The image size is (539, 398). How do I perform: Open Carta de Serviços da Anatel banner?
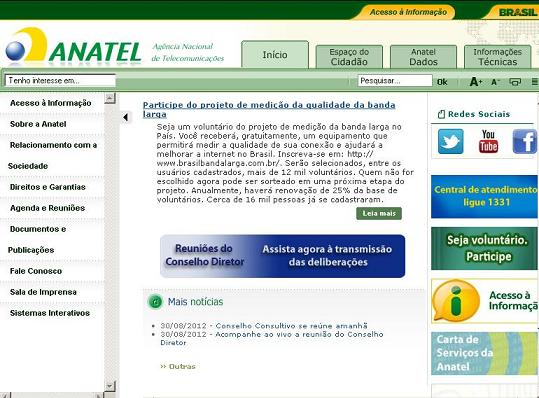484,353
